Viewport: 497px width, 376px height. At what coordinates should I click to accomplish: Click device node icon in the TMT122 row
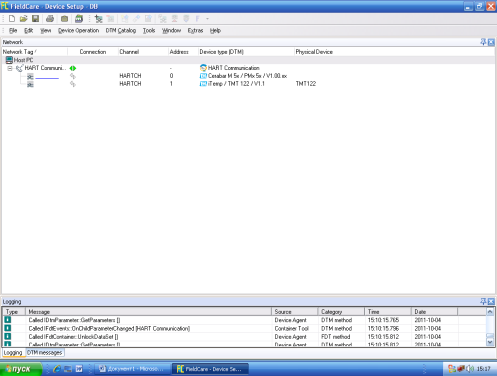coord(30,85)
